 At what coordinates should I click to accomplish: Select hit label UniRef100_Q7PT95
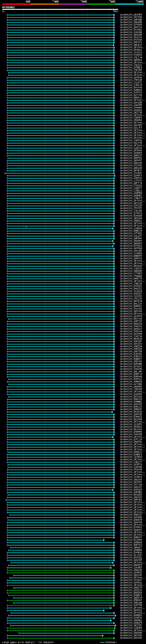[131, 605]
